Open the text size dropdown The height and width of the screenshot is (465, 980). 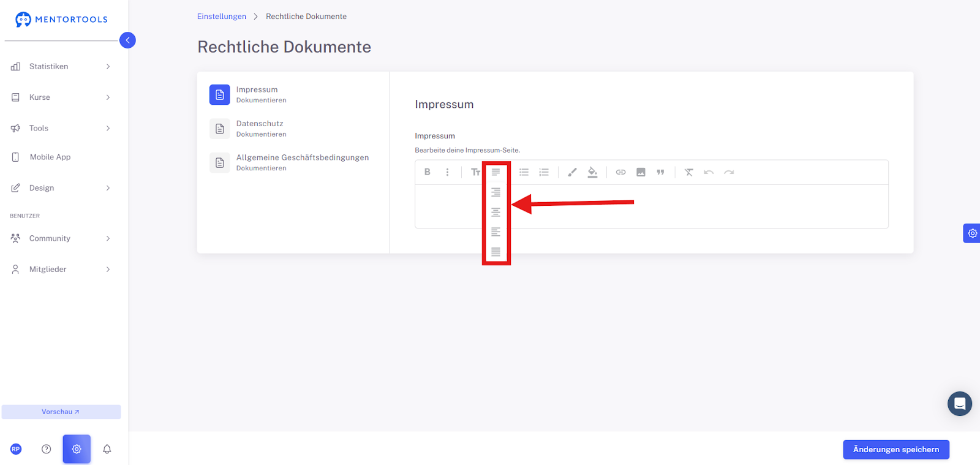pos(475,172)
